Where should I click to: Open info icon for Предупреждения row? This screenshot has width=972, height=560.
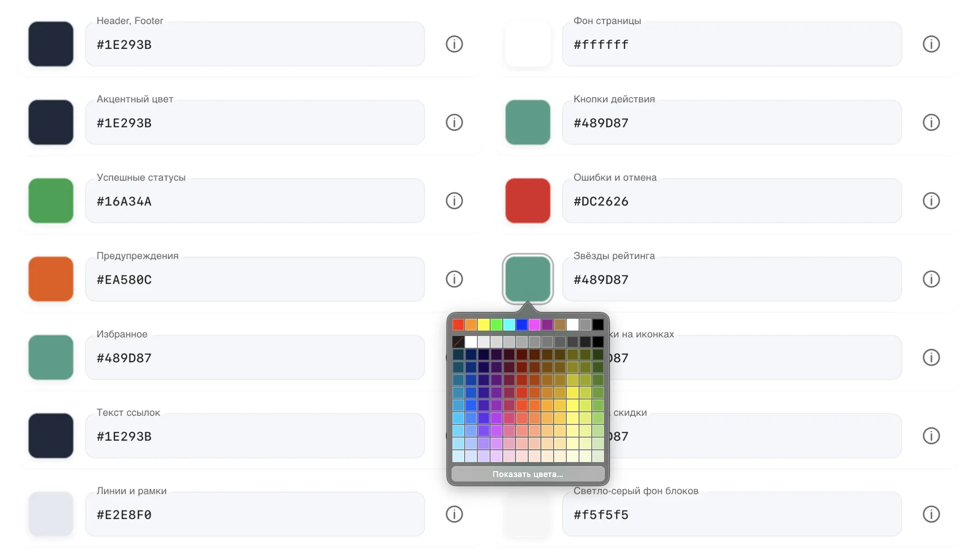pyautogui.click(x=454, y=279)
